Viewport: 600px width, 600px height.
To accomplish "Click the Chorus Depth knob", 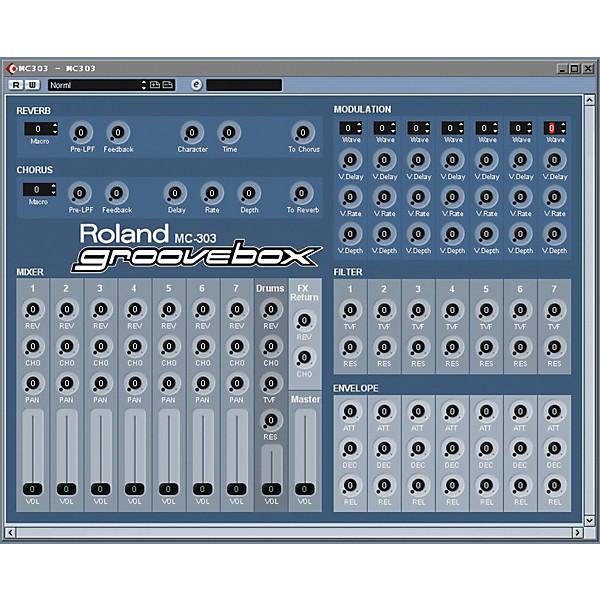I will tap(249, 193).
